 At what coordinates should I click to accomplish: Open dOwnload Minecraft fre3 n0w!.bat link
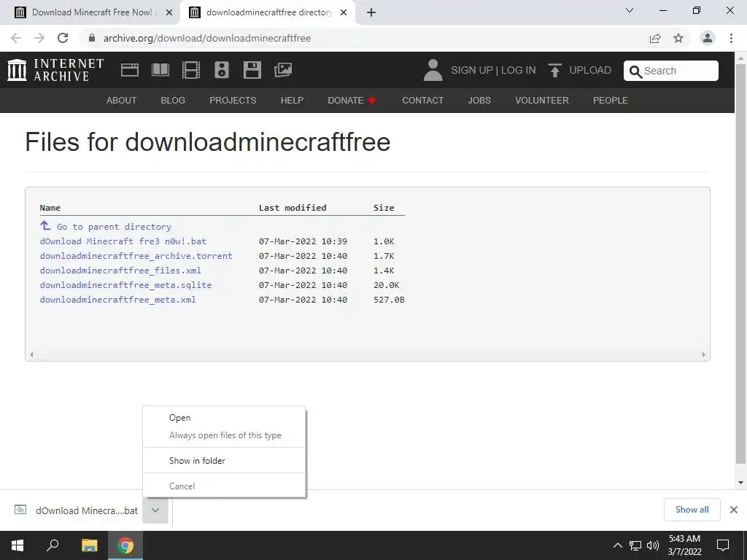click(123, 241)
